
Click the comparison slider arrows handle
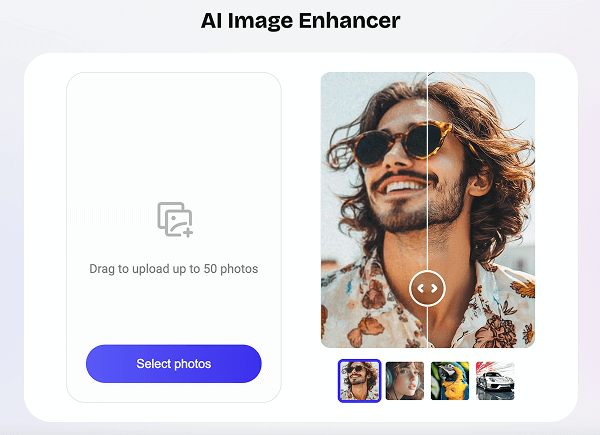coord(427,289)
